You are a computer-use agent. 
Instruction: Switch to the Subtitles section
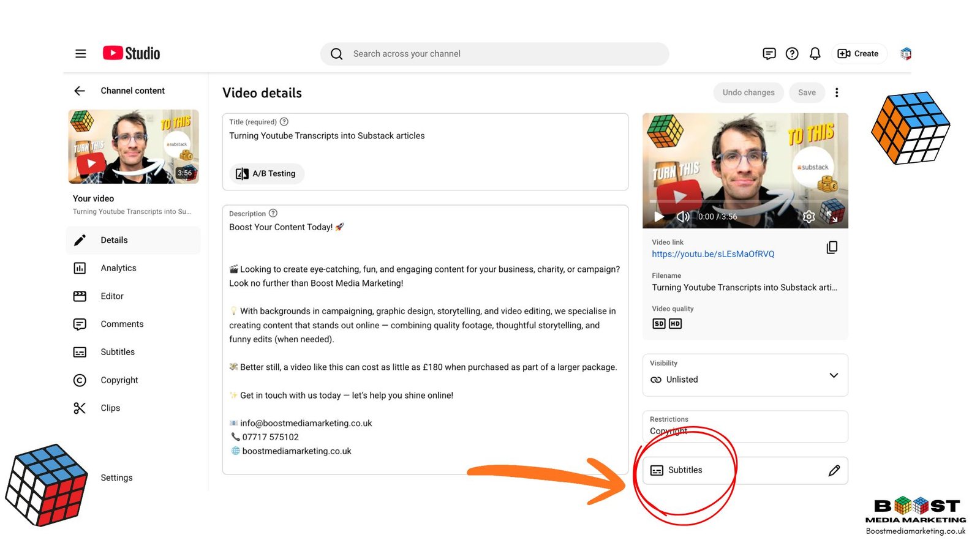pyautogui.click(x=118, y=351)
